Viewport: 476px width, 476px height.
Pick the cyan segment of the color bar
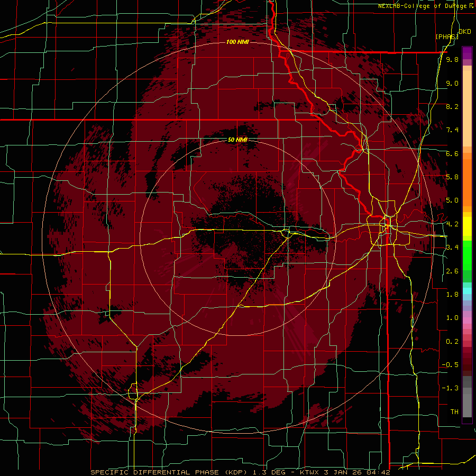pos(467,291)
